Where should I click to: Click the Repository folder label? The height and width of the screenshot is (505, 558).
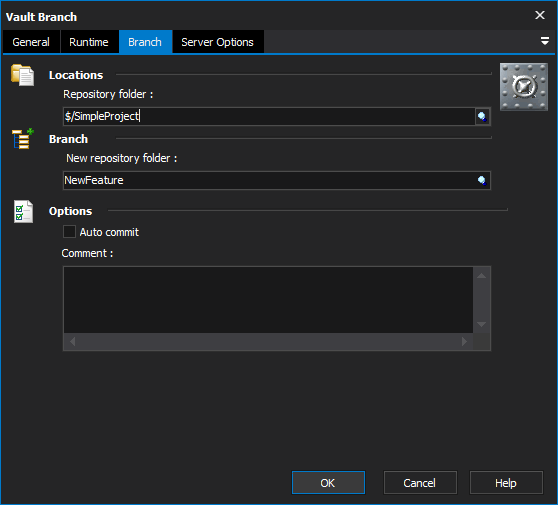(x=108, y=94)
